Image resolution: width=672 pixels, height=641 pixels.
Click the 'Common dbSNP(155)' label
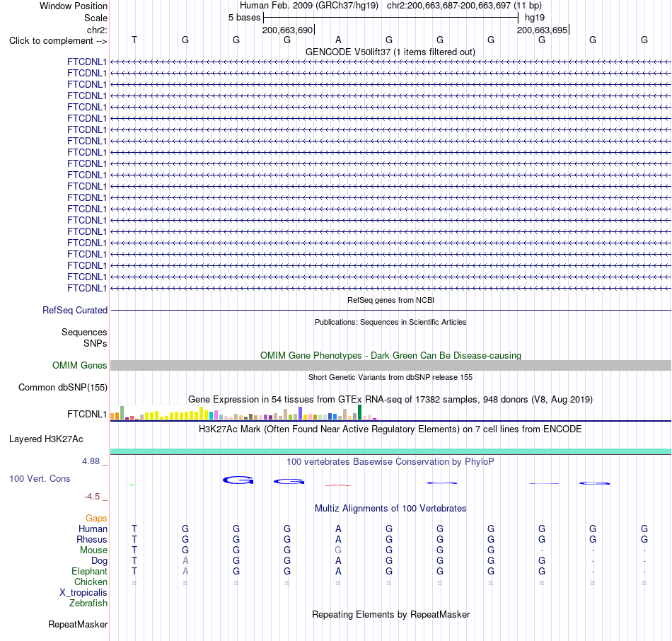63,387
